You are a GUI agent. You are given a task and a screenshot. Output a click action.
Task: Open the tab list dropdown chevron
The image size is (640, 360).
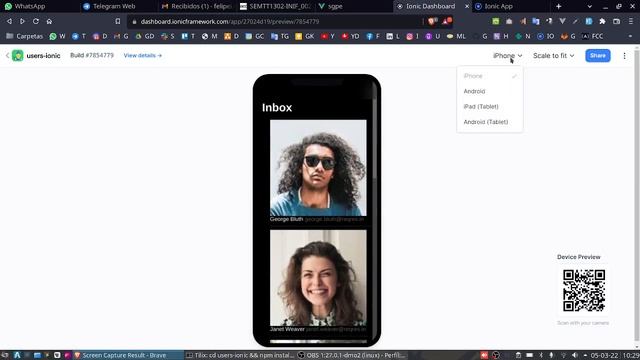[x=589, y=6]
